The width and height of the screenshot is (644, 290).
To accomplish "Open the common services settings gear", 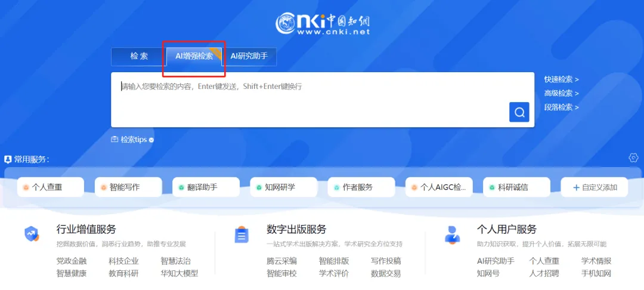I will [x=633, y=158].
